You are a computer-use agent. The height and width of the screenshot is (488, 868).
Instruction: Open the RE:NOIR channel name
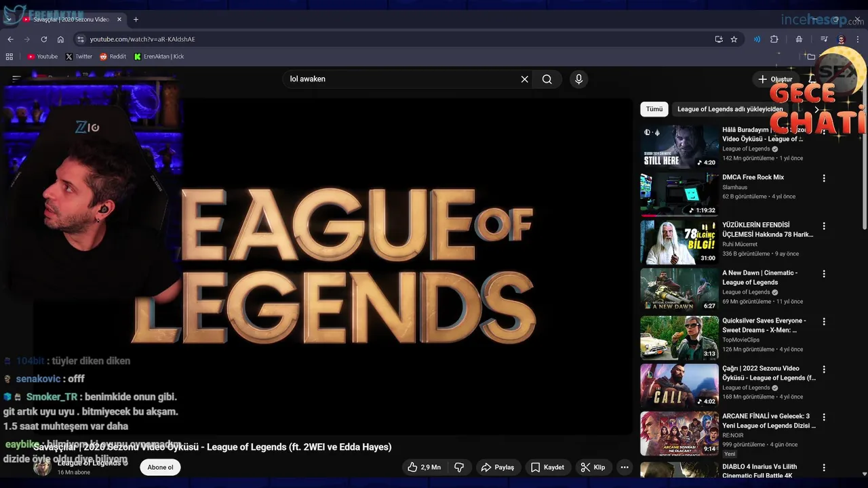click(x=732, y=436)
